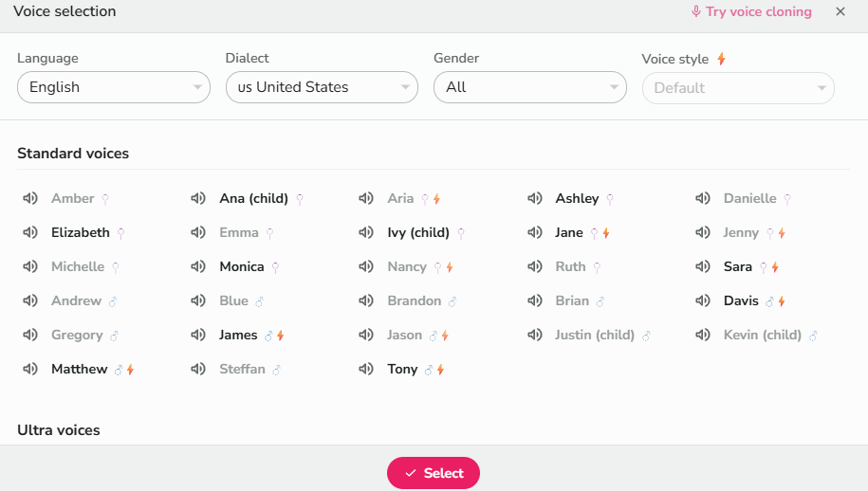Open the Gender dropdown showing All

point(529,87)
